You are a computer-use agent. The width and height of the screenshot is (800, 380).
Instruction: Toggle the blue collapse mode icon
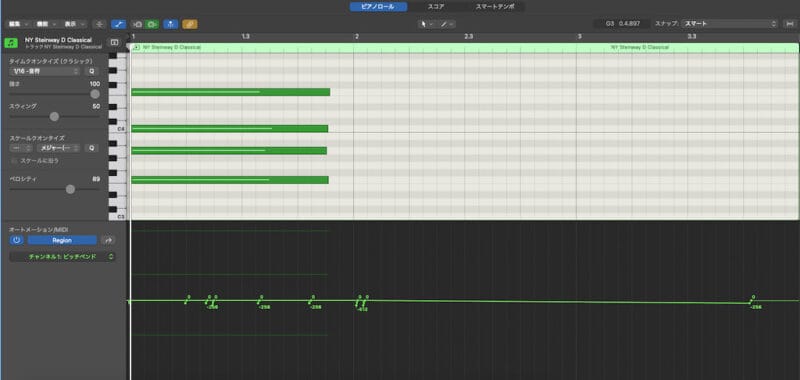pos(170,24)
